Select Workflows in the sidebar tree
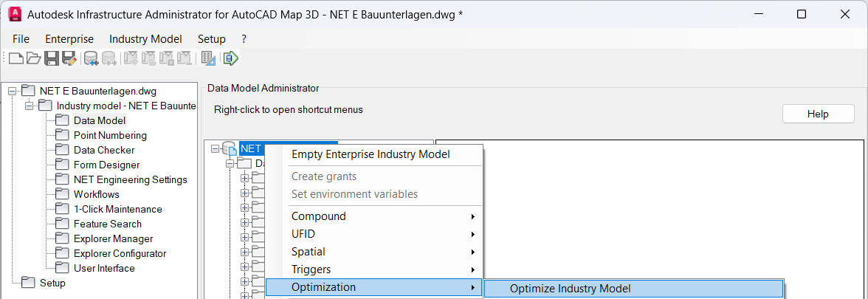The image size is (868, 299). 96,194
